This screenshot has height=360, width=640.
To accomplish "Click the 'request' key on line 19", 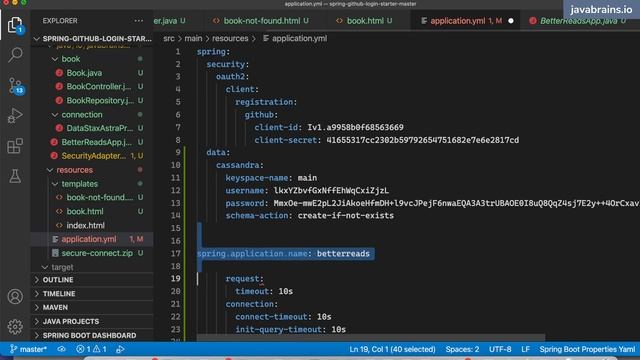I will (243, 279).
